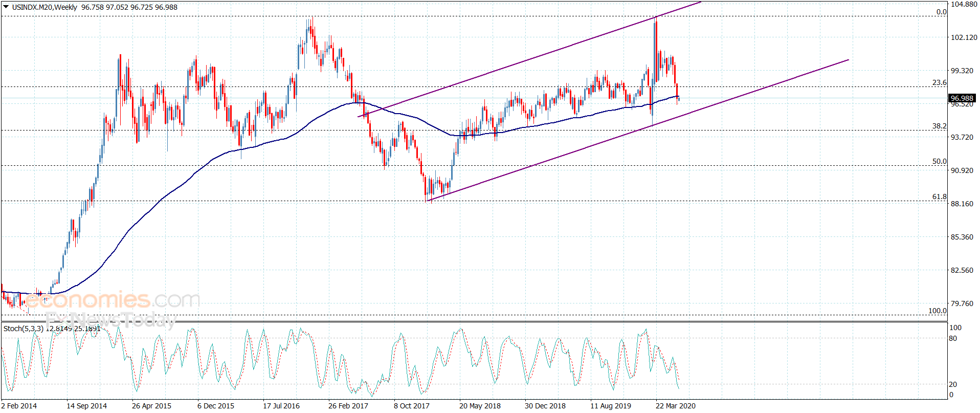Click the 96.988 current price tag
Viewport: 980px width, 413px height.
(x=962, y=98)
